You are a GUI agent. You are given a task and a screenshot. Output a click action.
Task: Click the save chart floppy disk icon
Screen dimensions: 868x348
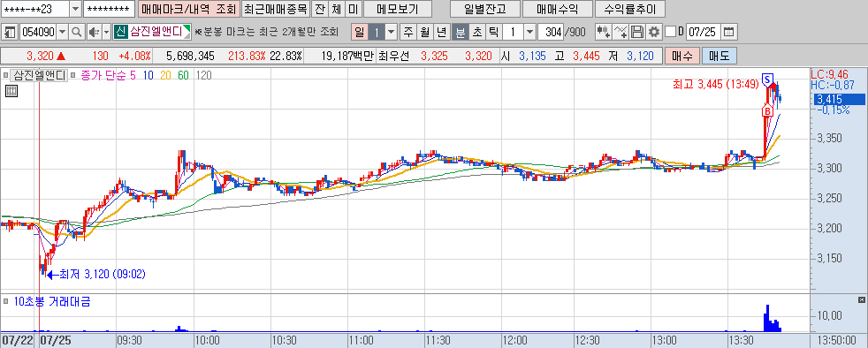[x=637, y=32]
